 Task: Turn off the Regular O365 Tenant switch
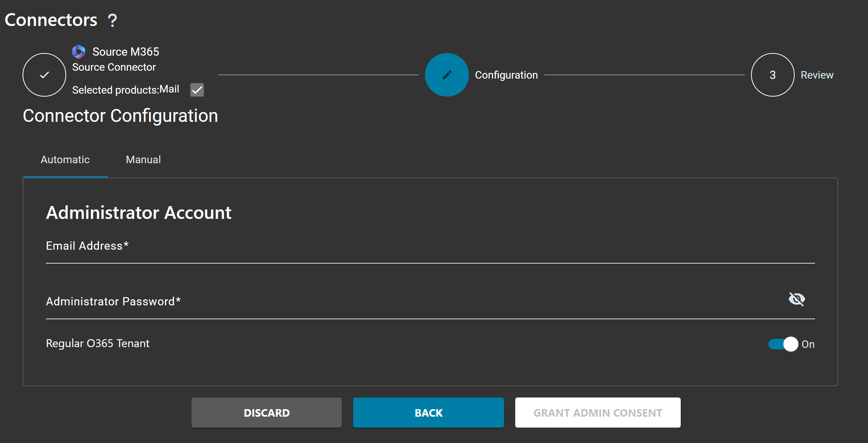(x=783, y=344)
